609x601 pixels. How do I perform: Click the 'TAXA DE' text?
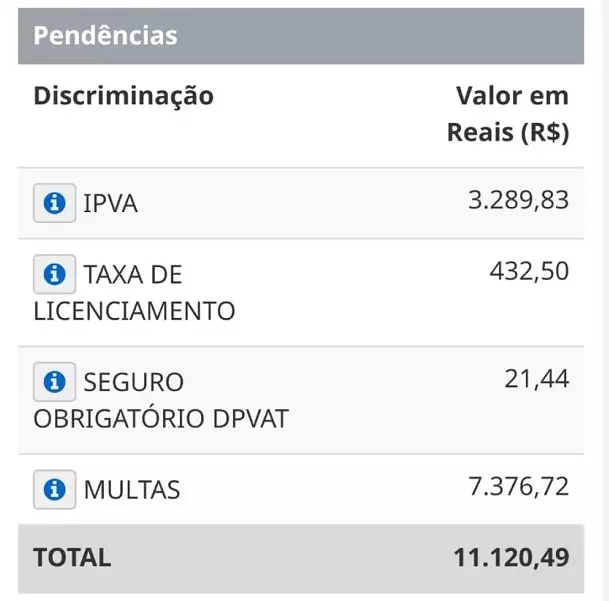(132, 275)
